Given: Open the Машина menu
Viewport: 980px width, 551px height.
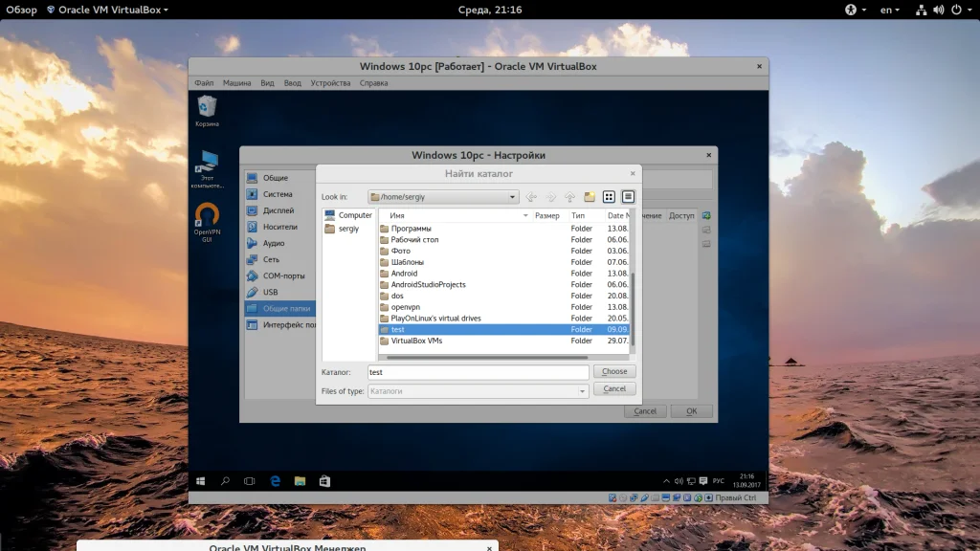Looking at the screenshot, I should [237, 83].
